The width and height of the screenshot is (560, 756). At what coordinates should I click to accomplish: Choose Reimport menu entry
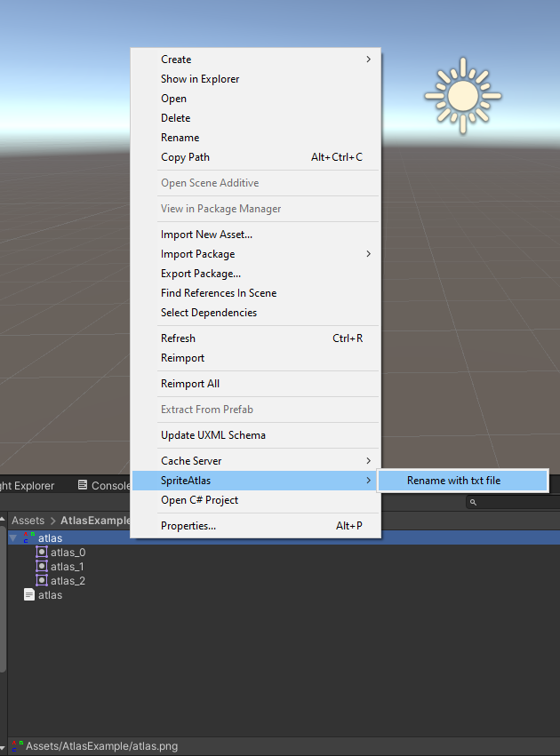pyautogui.click(x=256, y=358)
